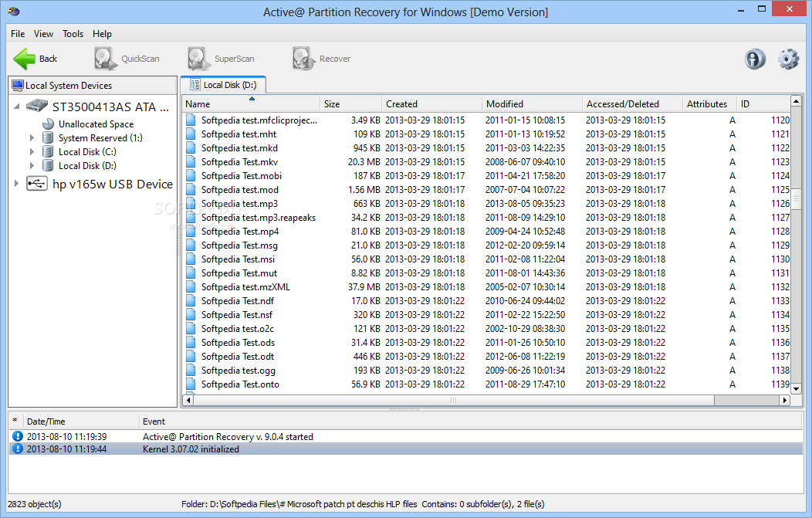This screenshot has height=518, width=812.
Task: Click the file icon of Softpedia Test.mkv
Action: (191, 162)
